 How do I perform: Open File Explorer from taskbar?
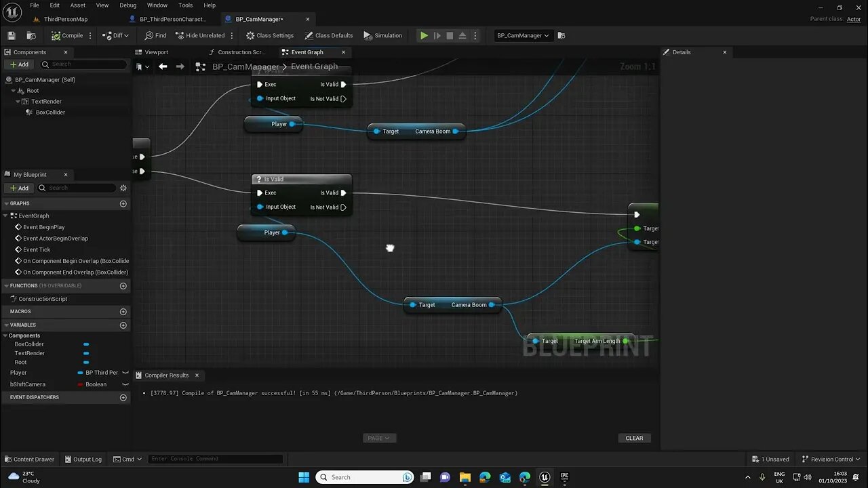465,477
